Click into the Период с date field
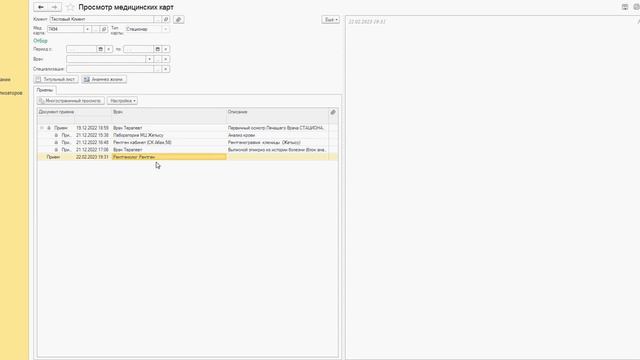This screenshot has width=640, height=360. 82,49
